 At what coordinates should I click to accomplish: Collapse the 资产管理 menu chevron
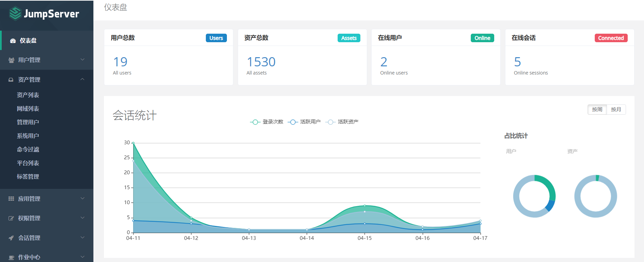click(83, 79)
